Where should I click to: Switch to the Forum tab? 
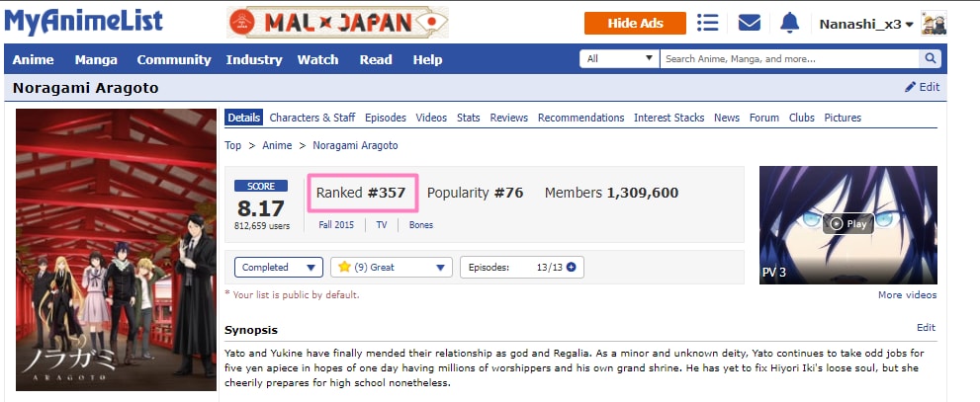[764, 118]
